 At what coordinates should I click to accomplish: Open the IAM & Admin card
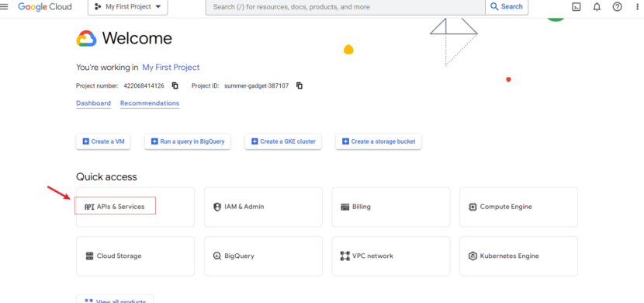[x=263, y=207]
